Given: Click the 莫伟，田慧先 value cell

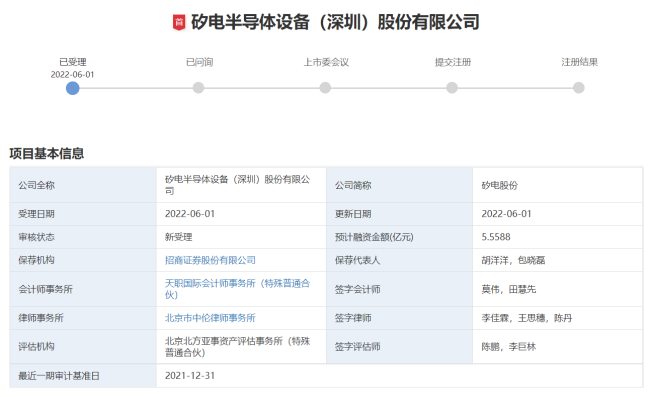Looking at the screenshot, I should (558, 289).
